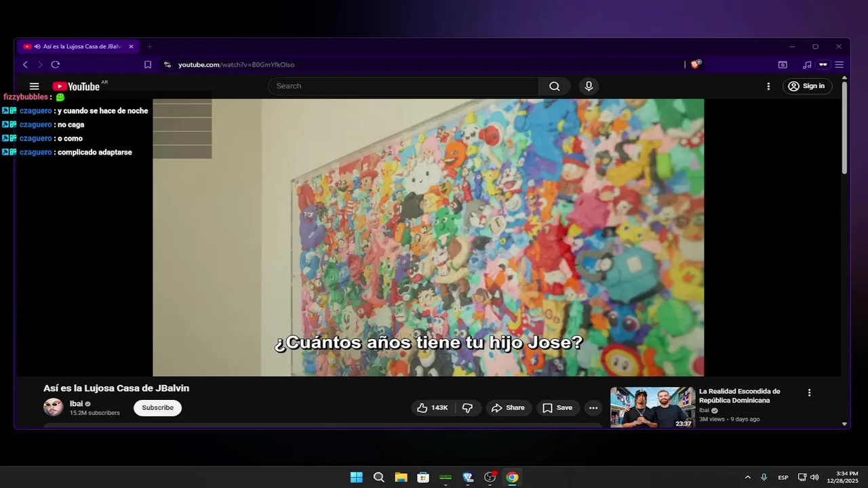Open options menu for the recommended video
This screenshot has height=488, width=868.
809,392
